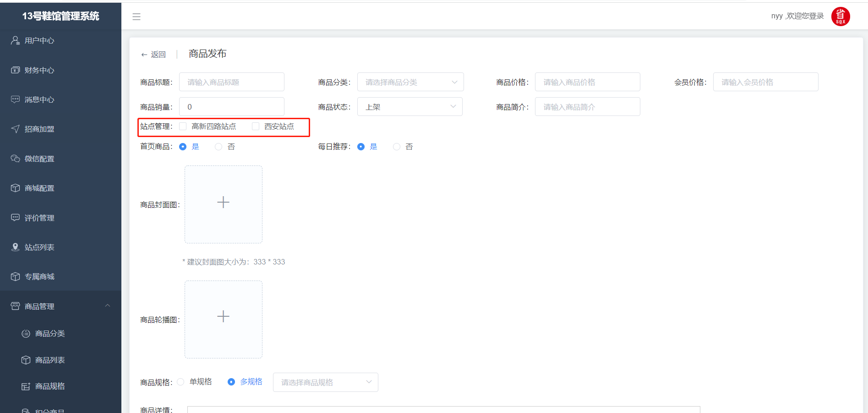Click the 用户中心 person icon in sidebar
Screen dimensions: 868x413
[x=15, y=40]
